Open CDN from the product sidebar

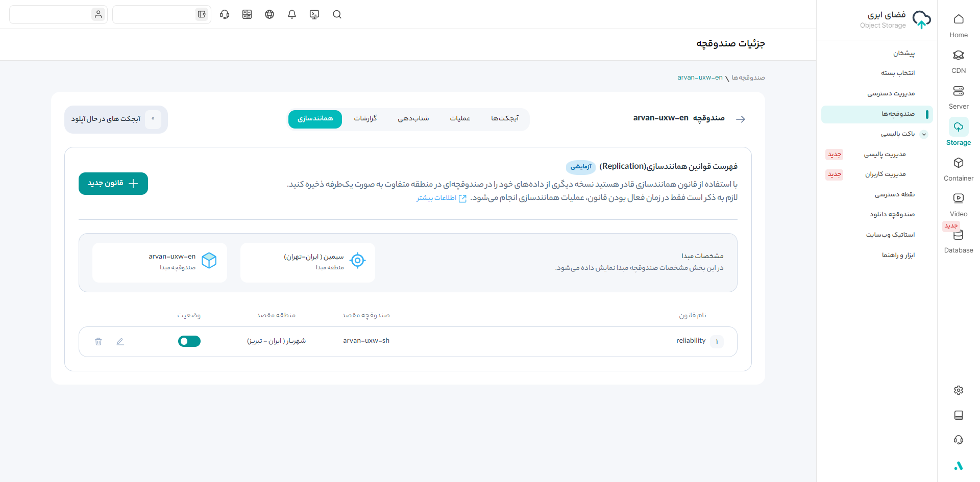tap(958, 61)
